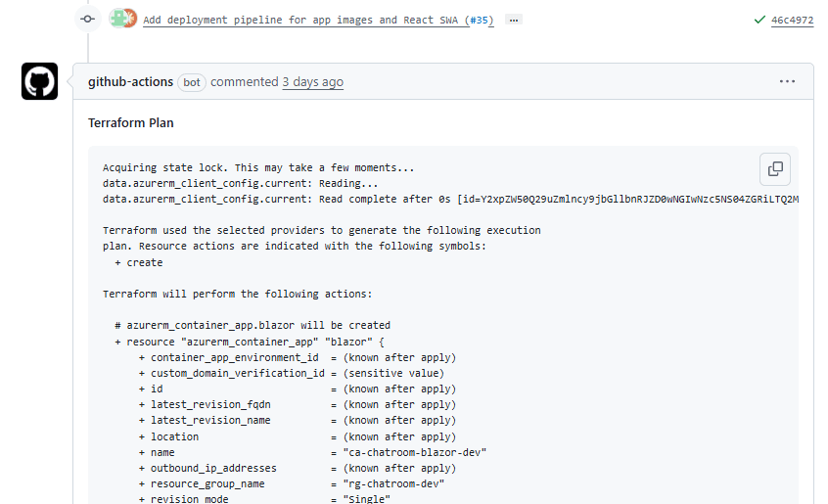Copy the Terraform plan code block
Image resolution: width=828 pixels, height=504 pixels.
click(x=775, y=169)
